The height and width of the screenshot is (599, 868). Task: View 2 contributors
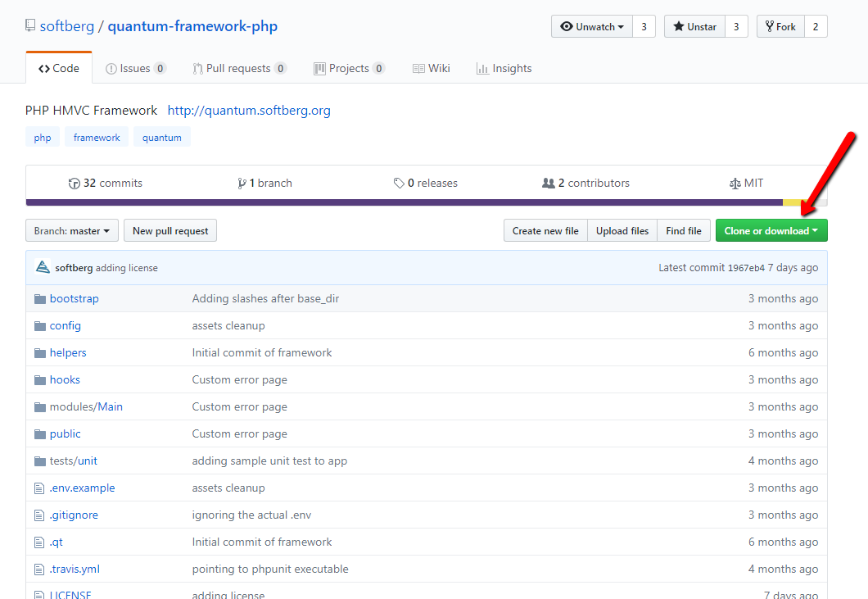tap(585, 183)
